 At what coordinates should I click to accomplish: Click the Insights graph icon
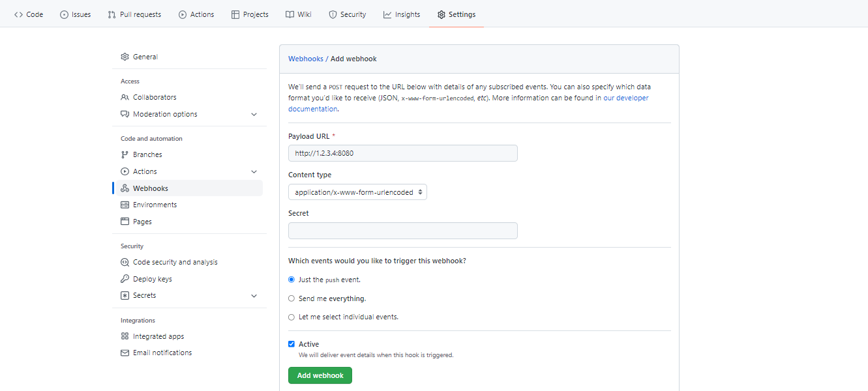click(x=387, y=14)
